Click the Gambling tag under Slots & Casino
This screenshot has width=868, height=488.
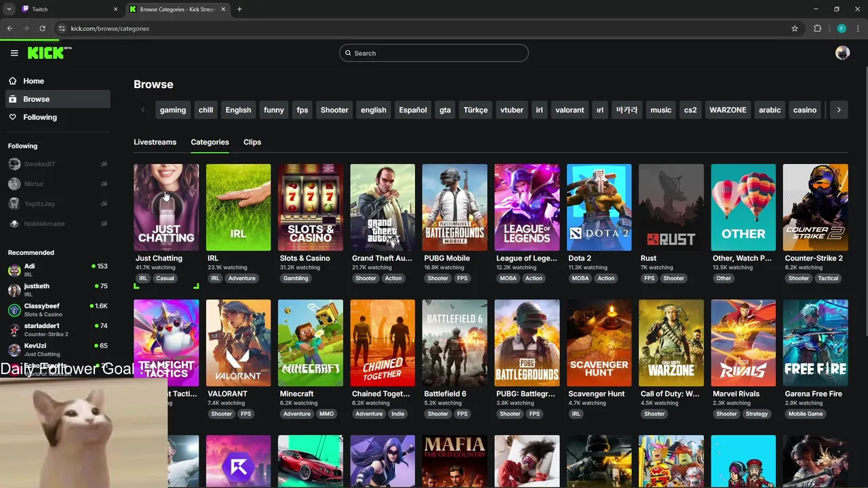click(x=296, y=278)
